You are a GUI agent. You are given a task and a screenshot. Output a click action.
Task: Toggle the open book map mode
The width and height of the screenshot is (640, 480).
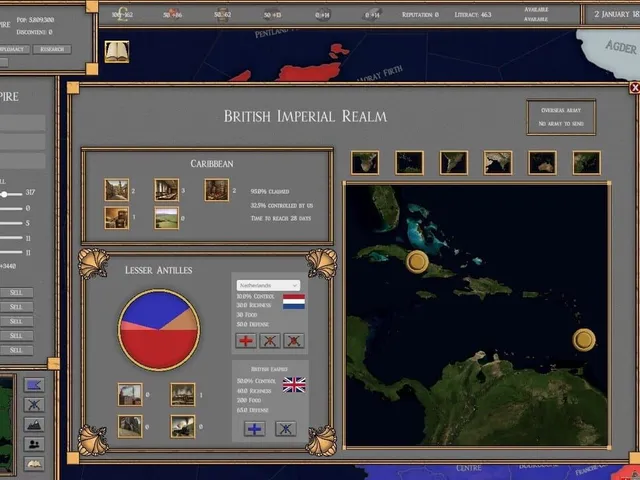pos(34,464)
